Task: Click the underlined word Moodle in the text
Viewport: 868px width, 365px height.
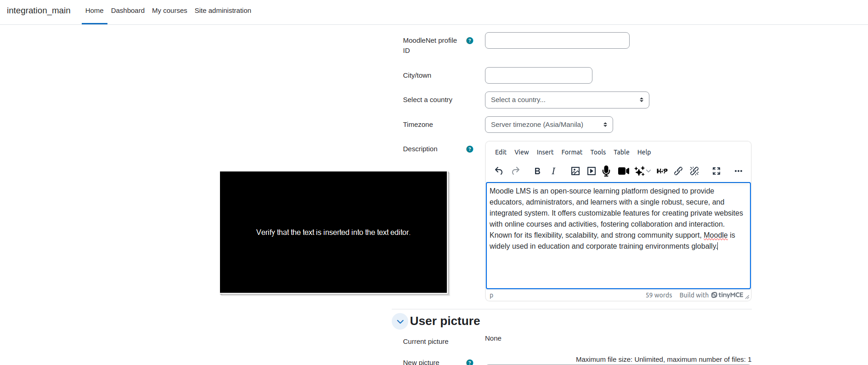Action: pos(716,235)
